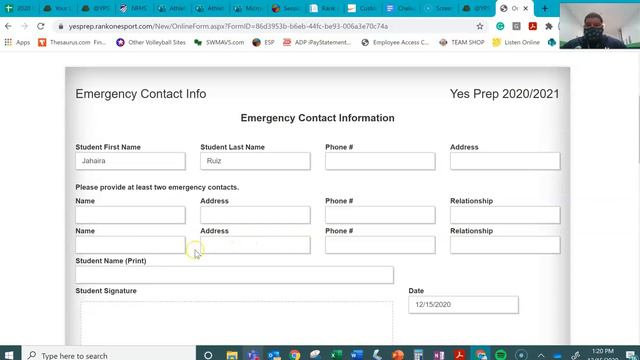The height and width of the screenshot is (360, 640).
Task: Open Excel from the taskbar
Action: tap(336, 355)
